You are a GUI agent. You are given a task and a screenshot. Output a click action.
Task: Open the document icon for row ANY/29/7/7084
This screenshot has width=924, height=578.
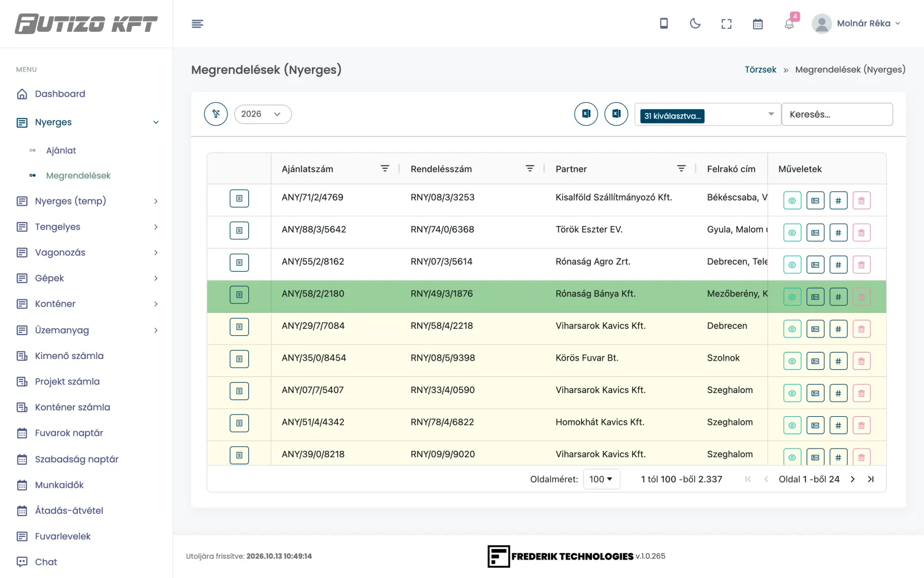[239, 327]
